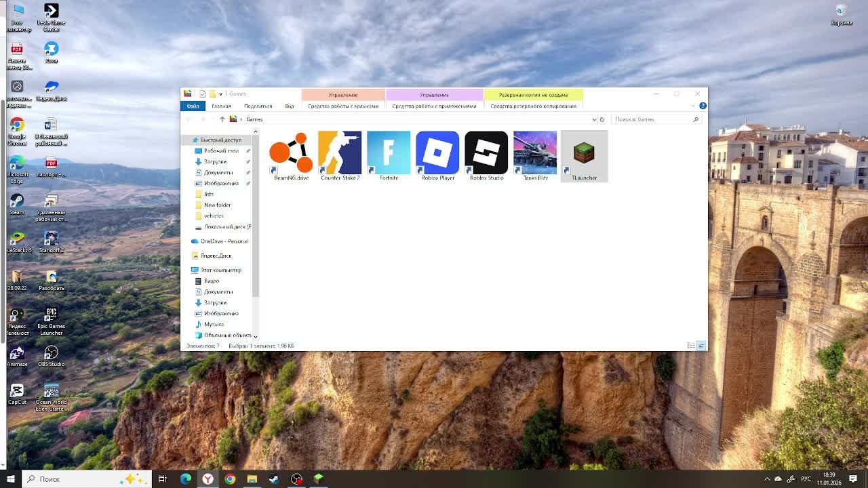Select the TLauncher Minecraft shortcut
The height and width of the screenshot is (488, 868).
pos(584,156)
